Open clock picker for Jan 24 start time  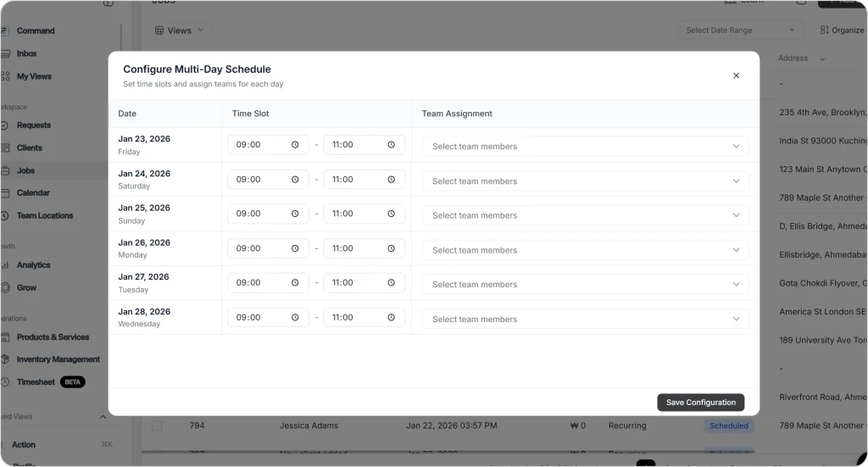click(x=295, y=180)
